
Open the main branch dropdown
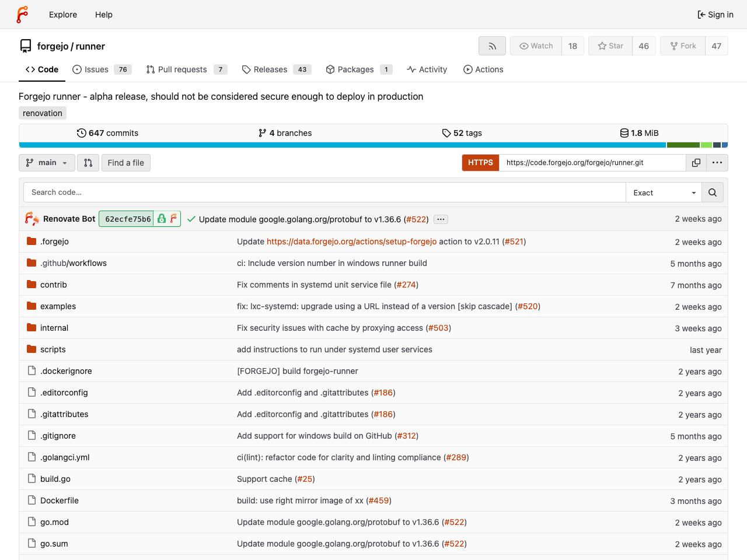[x=47, y=163]
